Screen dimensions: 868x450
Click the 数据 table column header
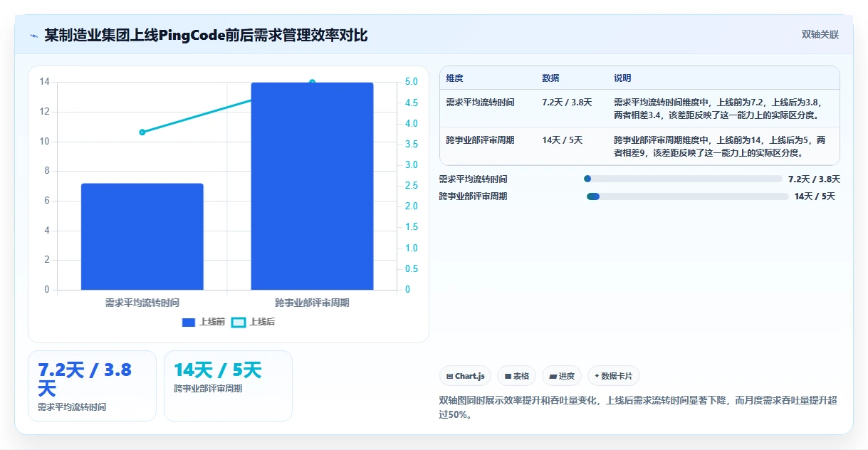pyautogui.click(x=550, y=78)
